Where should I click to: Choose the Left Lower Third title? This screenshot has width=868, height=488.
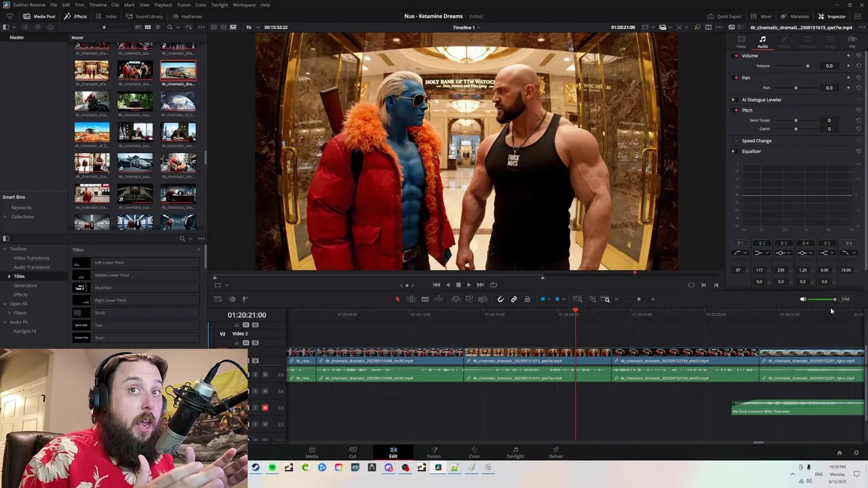[x=136, y=262]
